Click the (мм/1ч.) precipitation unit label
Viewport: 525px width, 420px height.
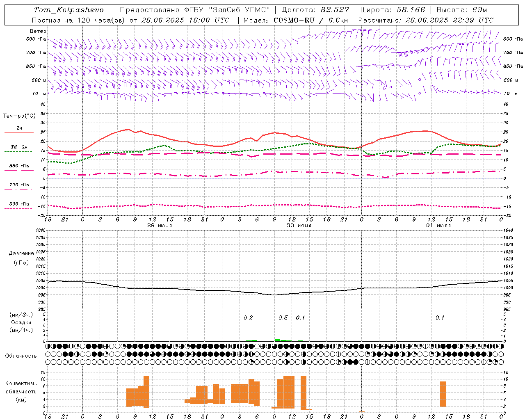[21, 330]
